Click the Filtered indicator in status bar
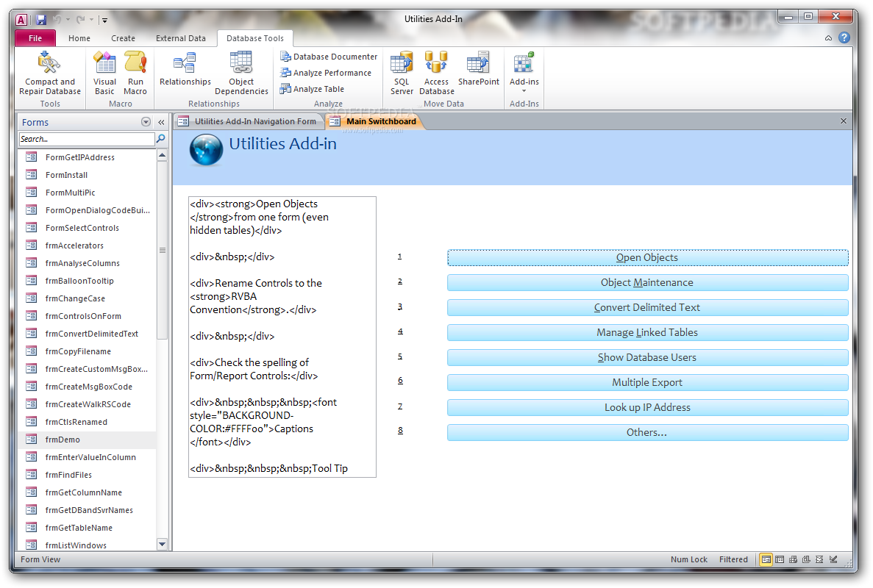Screen dimensions: 873x588 pos(733,559)
